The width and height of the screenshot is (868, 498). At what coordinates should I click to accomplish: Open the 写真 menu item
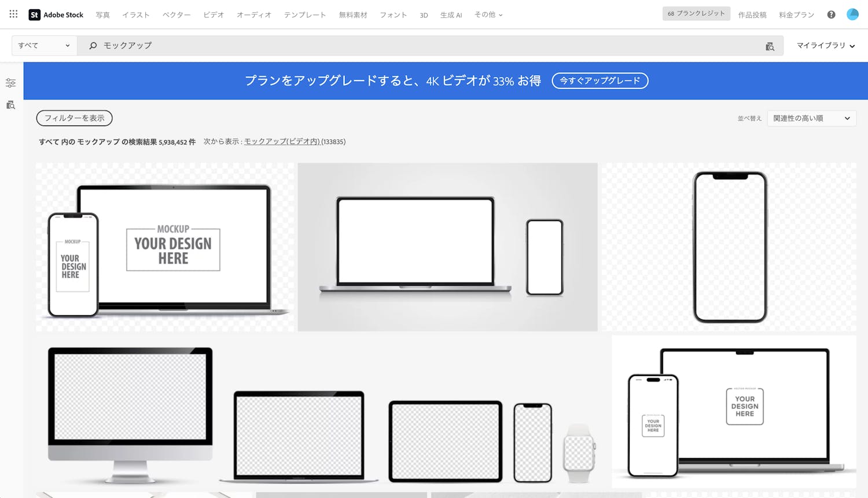102,15
